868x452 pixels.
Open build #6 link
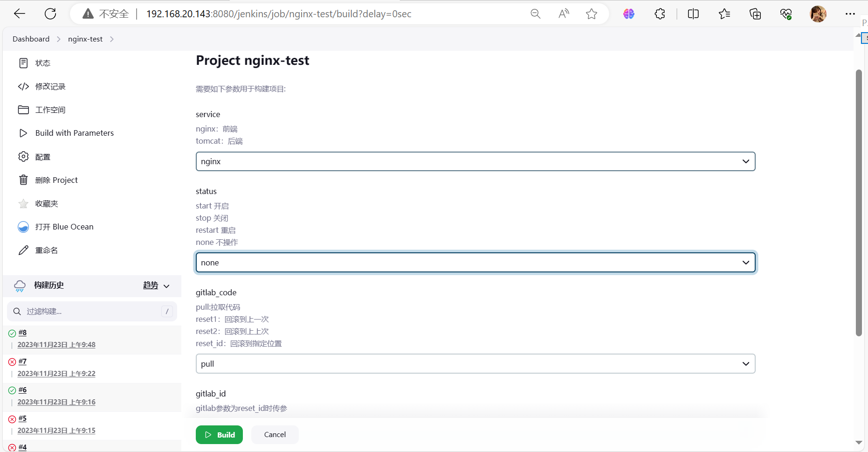(x=22, y=390)
